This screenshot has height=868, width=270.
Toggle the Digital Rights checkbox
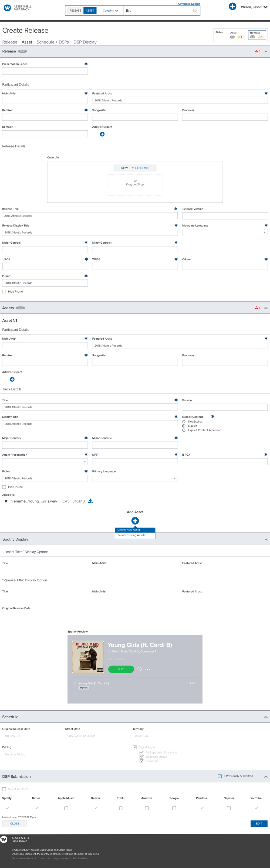pyautogui.click(x=135, y=747)
